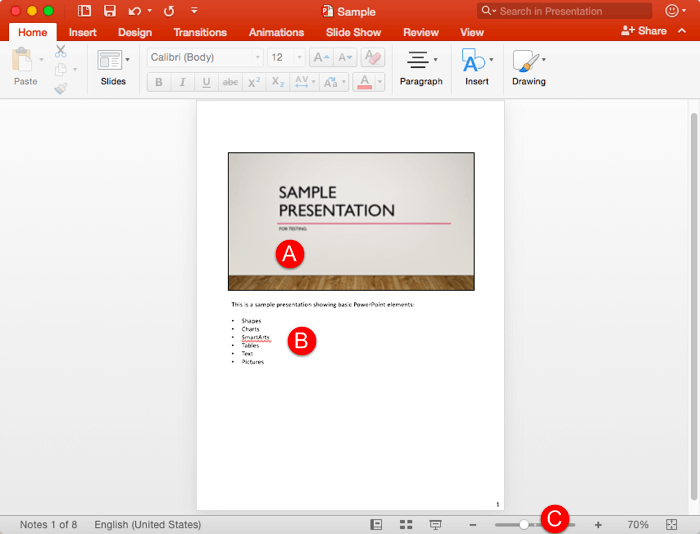Click the Cut scissors icon
The width and height of the screenshot is (700, 534).
tap(61, 51)
